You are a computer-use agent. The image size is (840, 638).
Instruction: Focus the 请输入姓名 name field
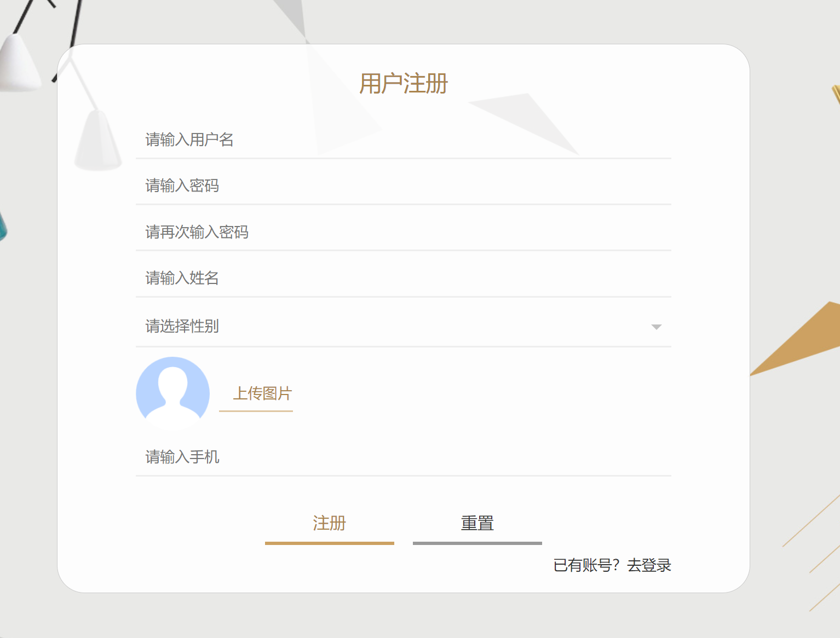coord(403,278)
